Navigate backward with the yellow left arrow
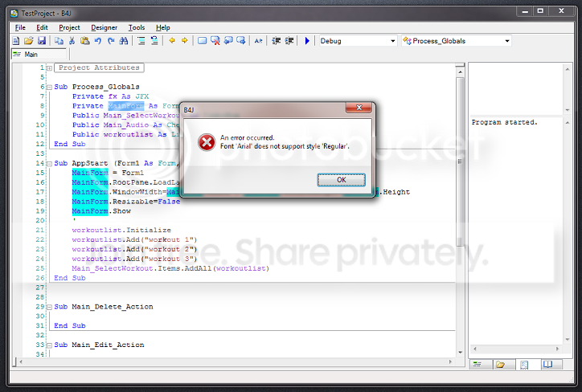 172,40
